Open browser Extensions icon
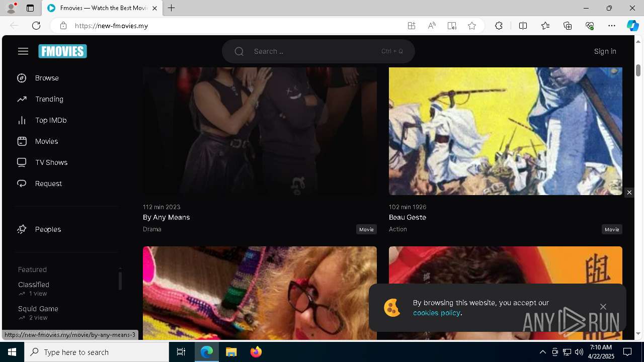The height and width of the screenshot is (362, 644). pyautogui.click(x=499, y=26)
